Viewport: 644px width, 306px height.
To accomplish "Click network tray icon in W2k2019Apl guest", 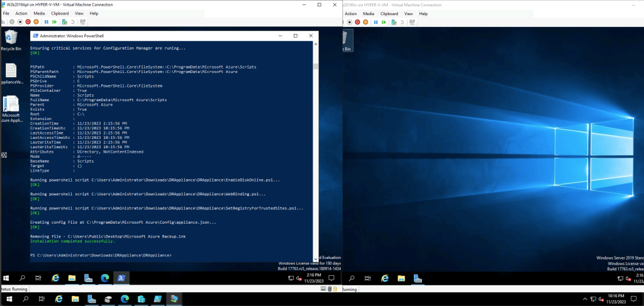I will click(x=291, y=278).
